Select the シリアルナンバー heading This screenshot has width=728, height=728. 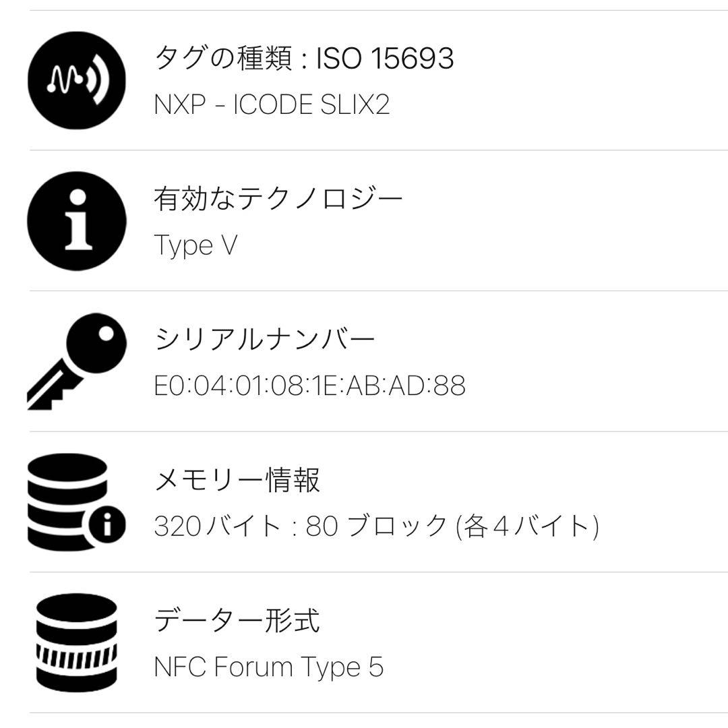coord(264,340)
